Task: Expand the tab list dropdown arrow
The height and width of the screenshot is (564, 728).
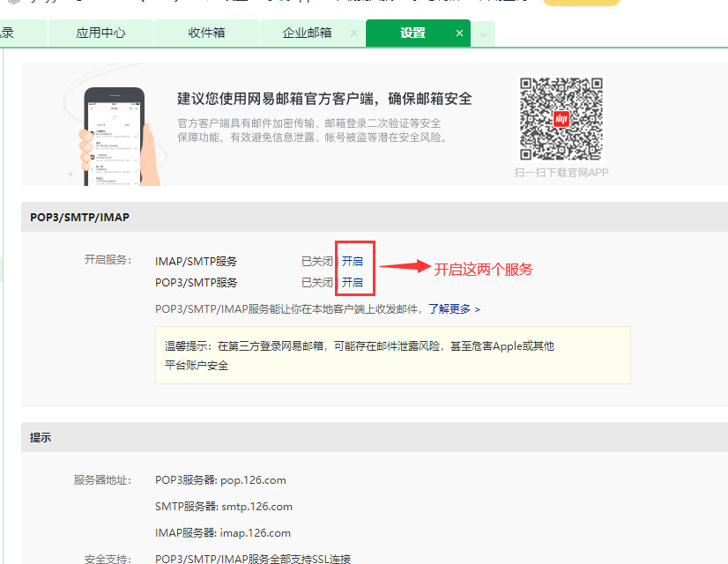Action: 483,34
